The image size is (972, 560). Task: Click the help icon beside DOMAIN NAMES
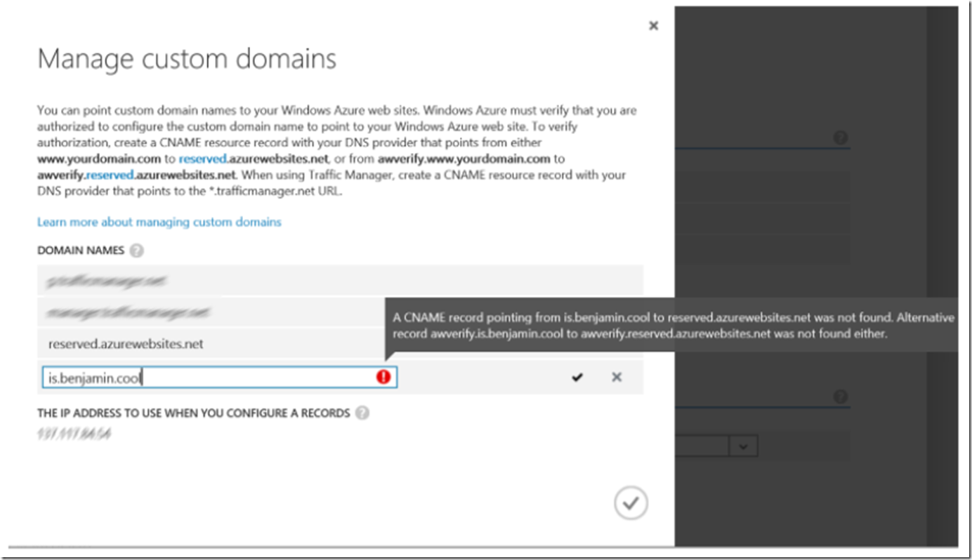tap(137, 251)
